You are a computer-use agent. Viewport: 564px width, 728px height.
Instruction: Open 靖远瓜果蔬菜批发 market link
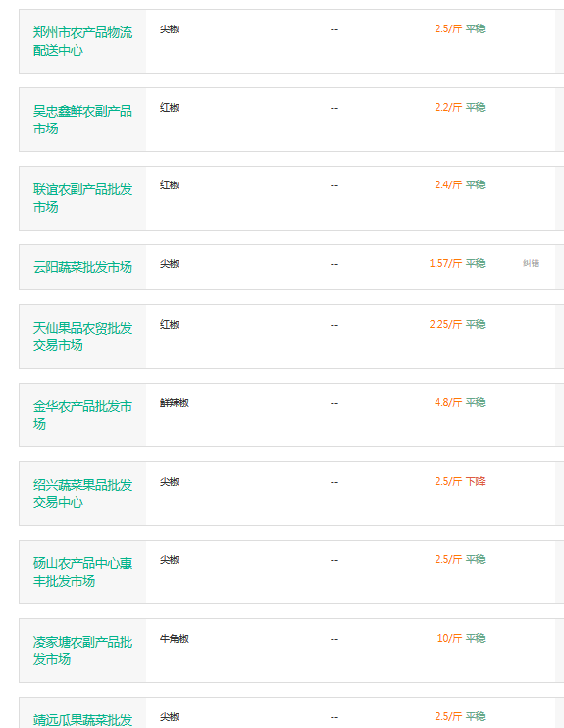pyautogui.click(x=82, y=719)
